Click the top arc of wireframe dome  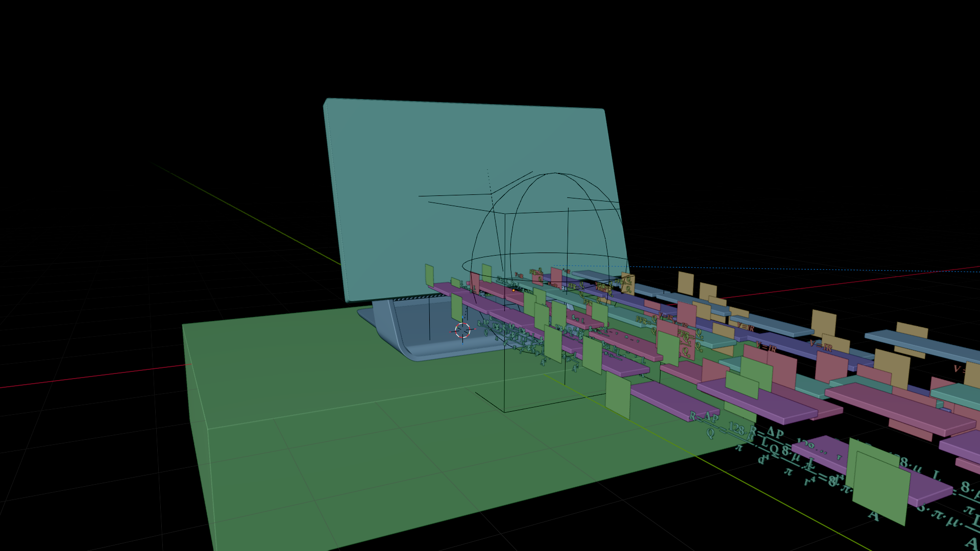tap(555, 173)
